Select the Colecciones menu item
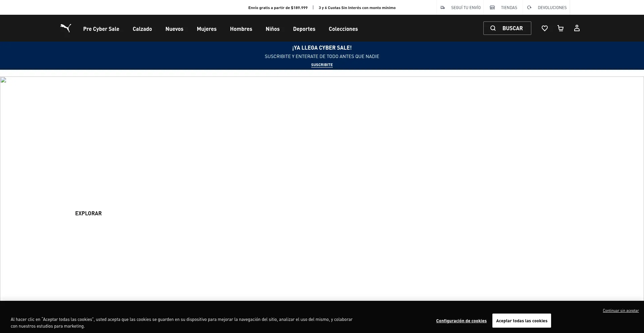 343,29
